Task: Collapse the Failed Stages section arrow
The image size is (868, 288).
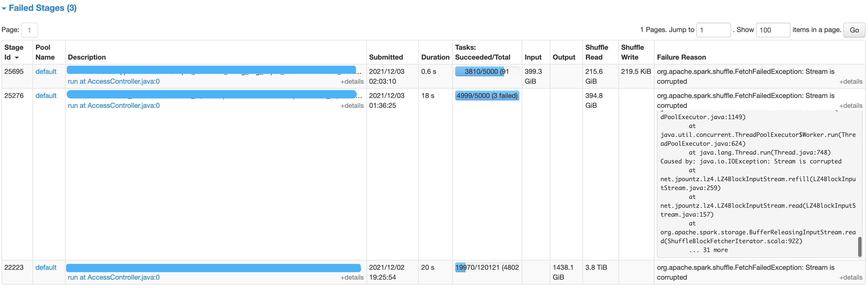Action: [x=4, y=8]
